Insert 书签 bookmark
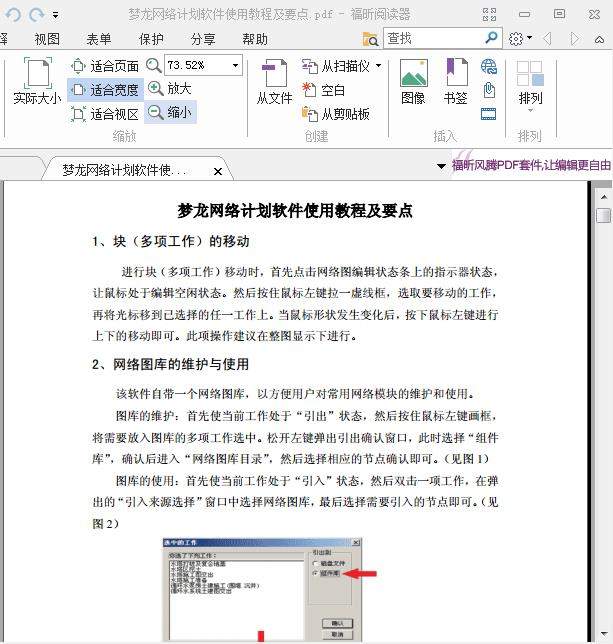Screen dimensions: 613x644 coord(456,82)
